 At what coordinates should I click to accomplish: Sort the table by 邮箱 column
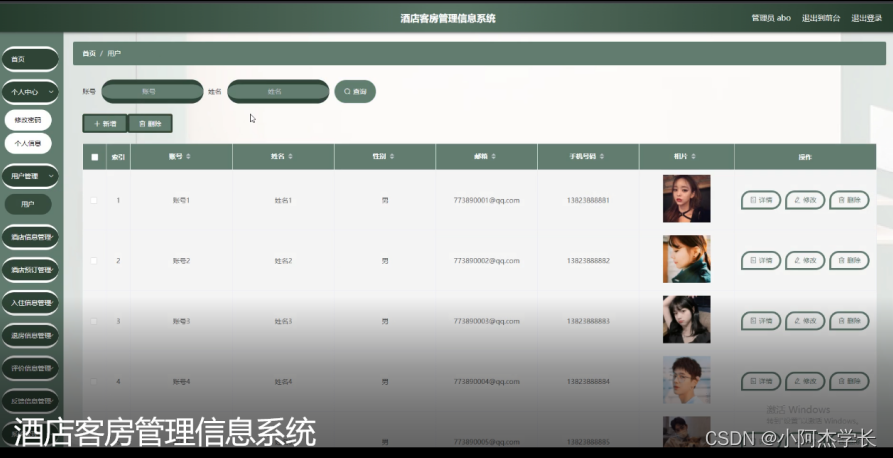pos(494,157)
